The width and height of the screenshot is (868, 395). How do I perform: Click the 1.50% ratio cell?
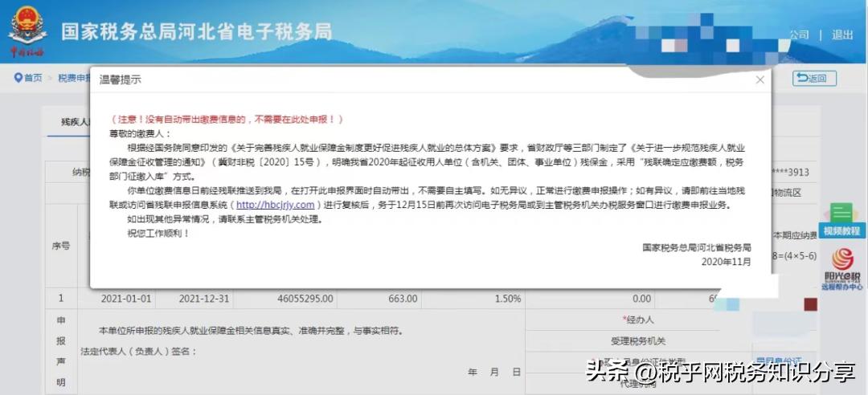[x=473, y=299]
